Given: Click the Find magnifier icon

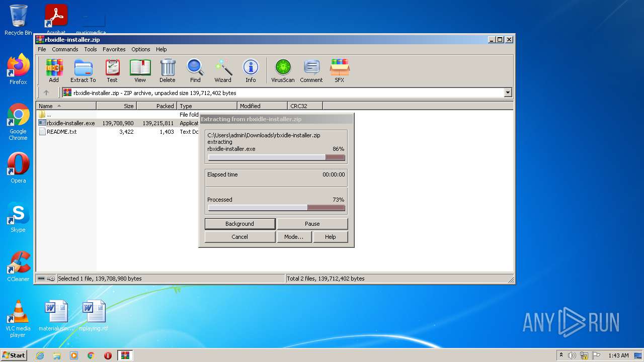Looking at the screenshot, I should click(x=195, y=70).
